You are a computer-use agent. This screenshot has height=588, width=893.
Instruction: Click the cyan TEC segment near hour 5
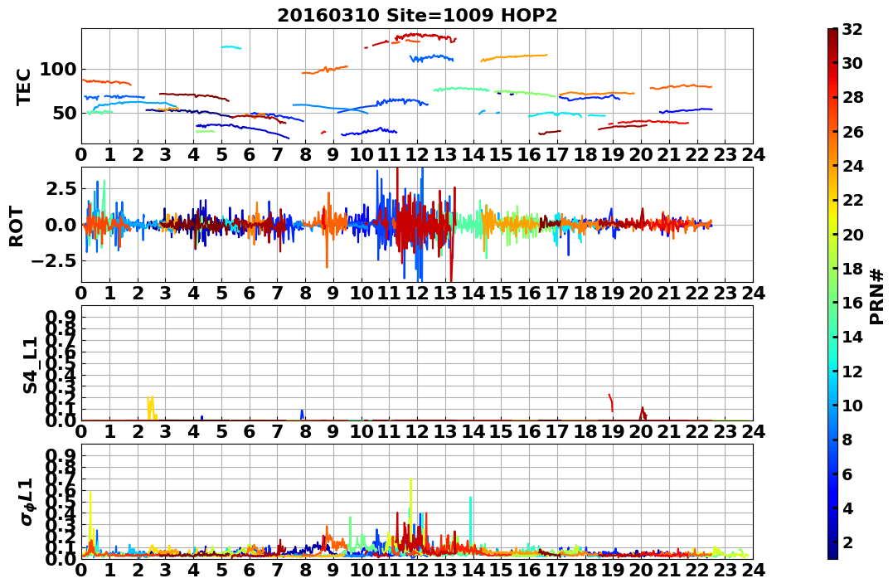(x=231, y=47)
